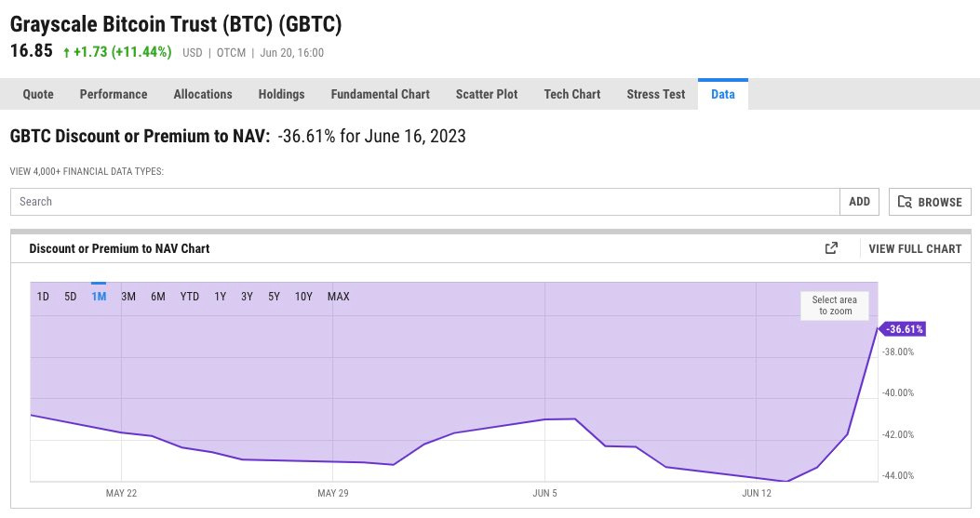Choose the 3Y chart range

pyautogui.click(x=247, y=297)
